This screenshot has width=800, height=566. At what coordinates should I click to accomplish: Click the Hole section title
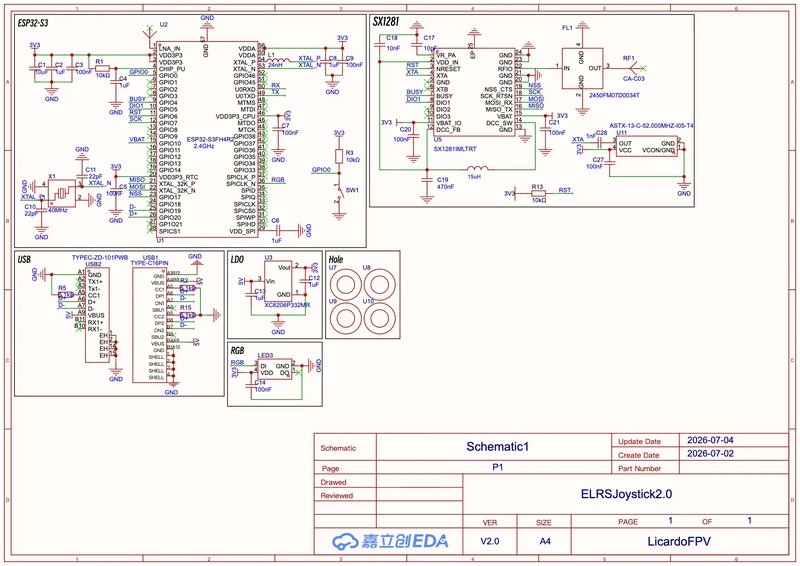336,259
